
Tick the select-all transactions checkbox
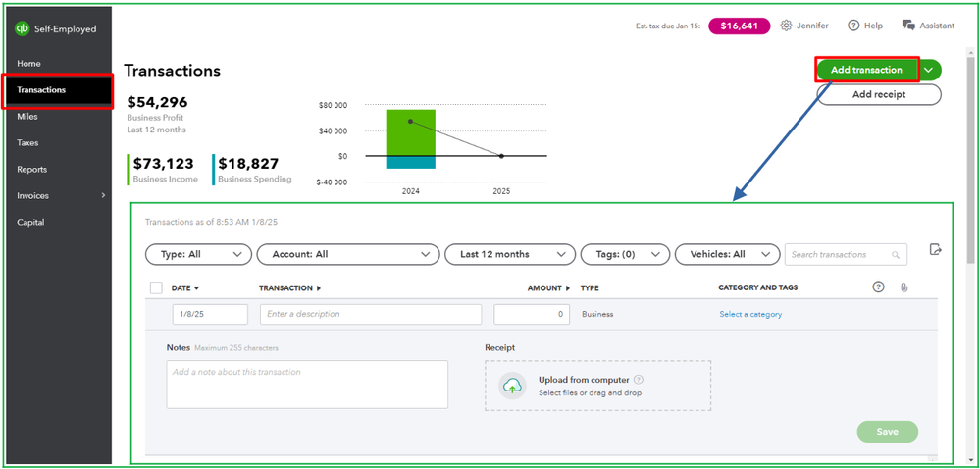(x=156, y=287)
